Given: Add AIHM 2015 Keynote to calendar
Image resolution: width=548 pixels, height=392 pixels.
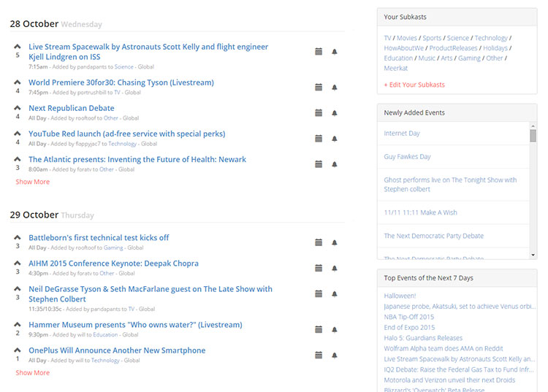Looking at the screenshot, I should click(319, 268).
